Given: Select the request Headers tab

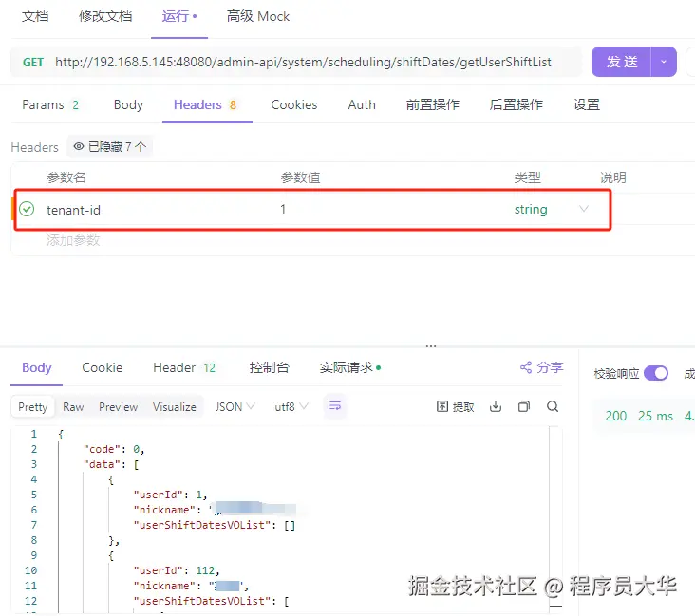Looking at the screenshot, I should tap(205, 105).
